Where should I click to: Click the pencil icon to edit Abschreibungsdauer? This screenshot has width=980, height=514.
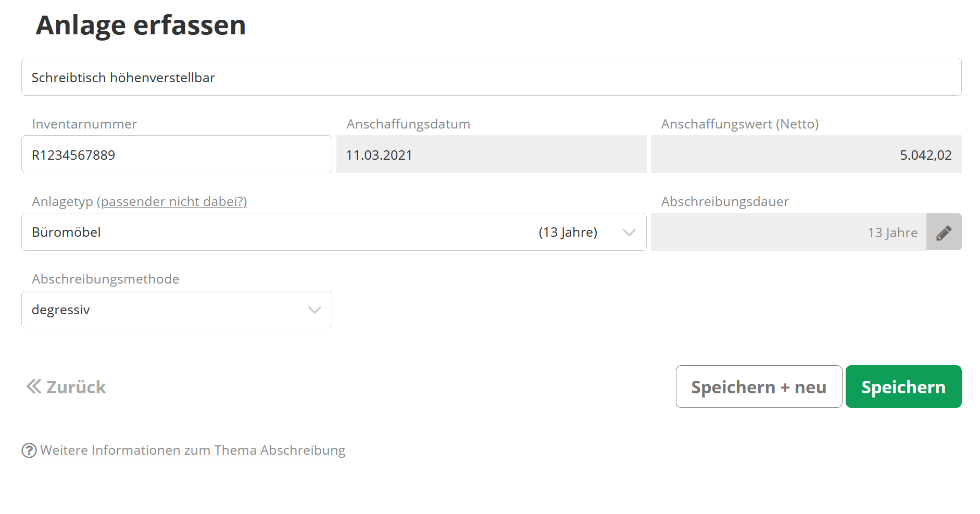point(944,232)
